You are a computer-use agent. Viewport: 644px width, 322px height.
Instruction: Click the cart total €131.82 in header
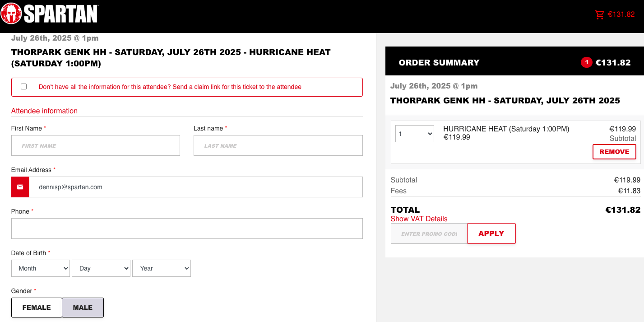(x=621, y=14)
